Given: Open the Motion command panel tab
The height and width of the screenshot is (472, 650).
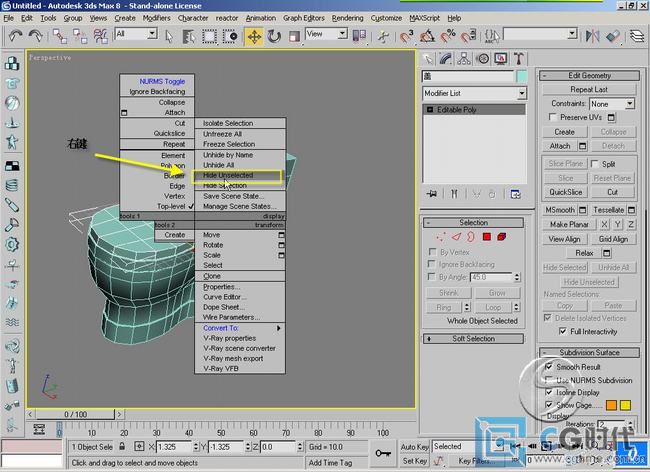Looking at the screenshot, I should tap(483, 59).
